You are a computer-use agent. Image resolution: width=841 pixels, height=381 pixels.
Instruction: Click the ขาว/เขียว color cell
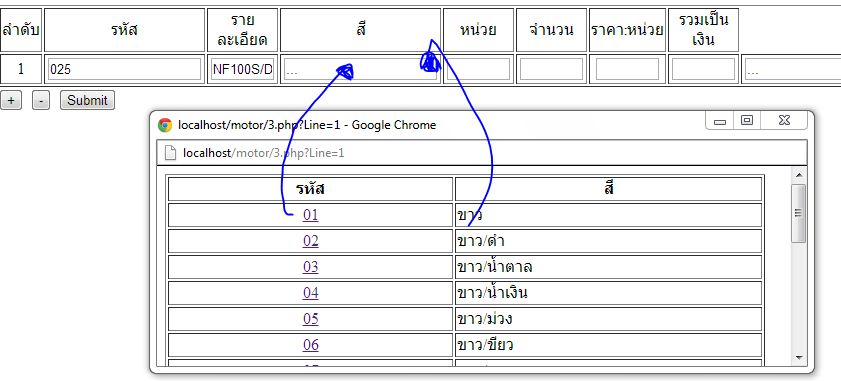tap(608, 345)
